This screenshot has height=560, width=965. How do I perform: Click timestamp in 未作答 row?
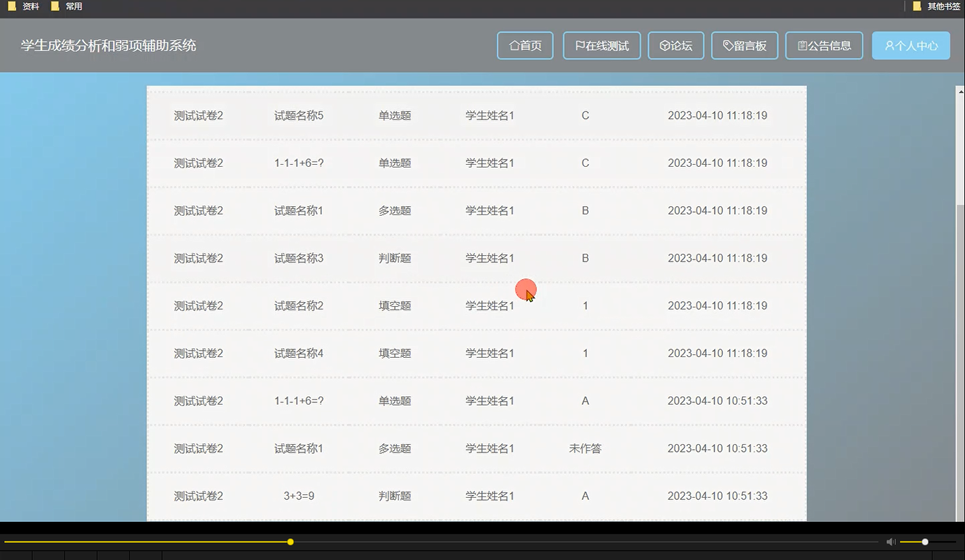coord(717,449)
